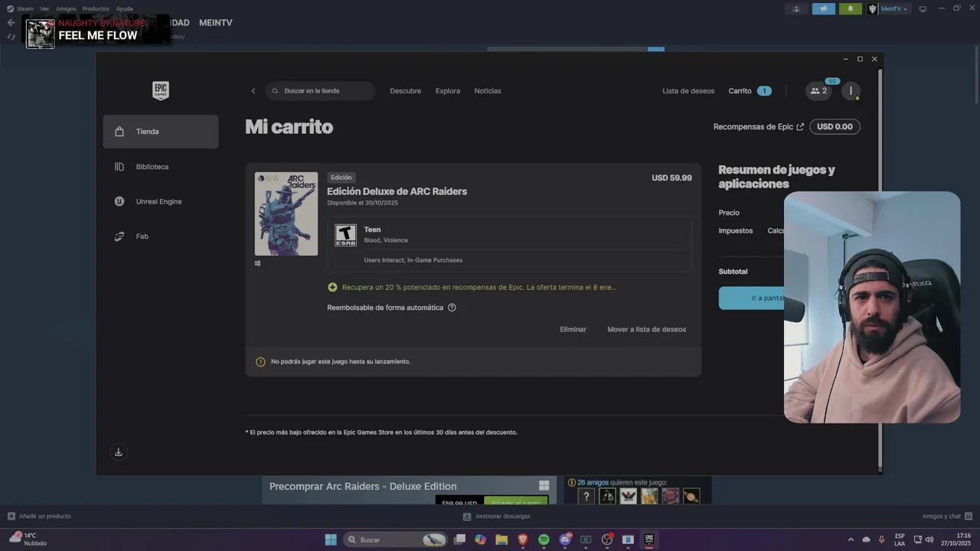Screen dimensions: 980x551
Task: Open Brave browser from the taskbar
Action: coord(523,540)
